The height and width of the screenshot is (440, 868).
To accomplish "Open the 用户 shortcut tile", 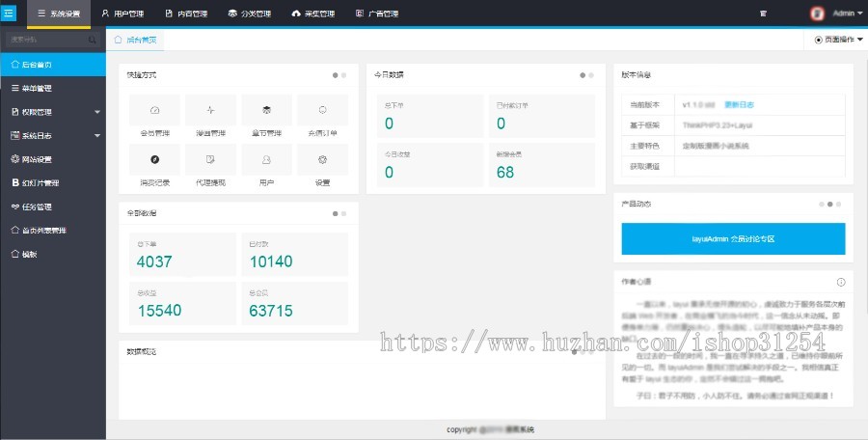I will 266,165.
